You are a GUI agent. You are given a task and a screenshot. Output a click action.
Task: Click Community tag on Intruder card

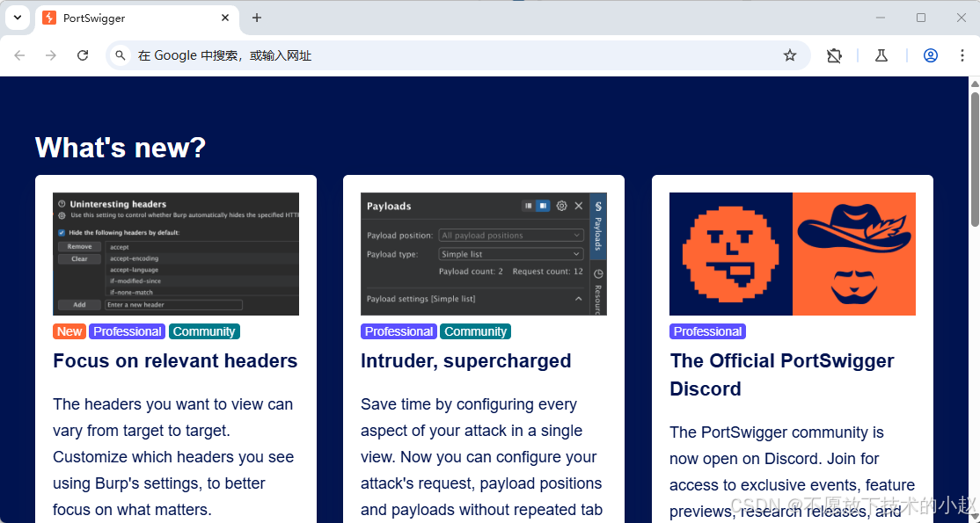[x=476, y=331]
